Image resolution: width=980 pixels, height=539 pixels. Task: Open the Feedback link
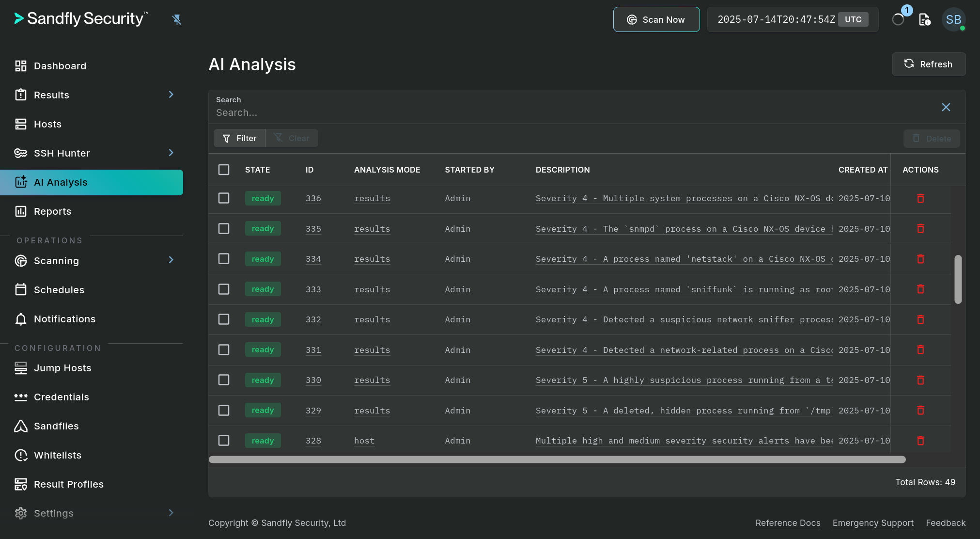pyautogui.click(x=946, y=523)
